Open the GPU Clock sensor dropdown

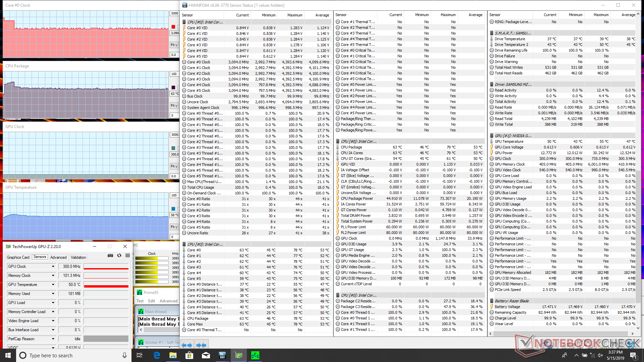pyautogui.click(x=53, y=266)
